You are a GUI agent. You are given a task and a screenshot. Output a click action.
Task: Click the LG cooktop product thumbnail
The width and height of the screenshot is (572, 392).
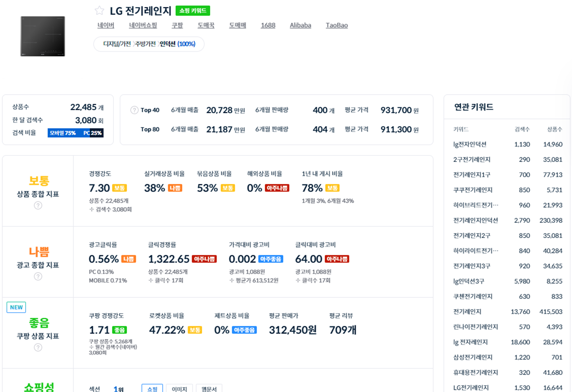pyautogui.click(x=43, y=36)
